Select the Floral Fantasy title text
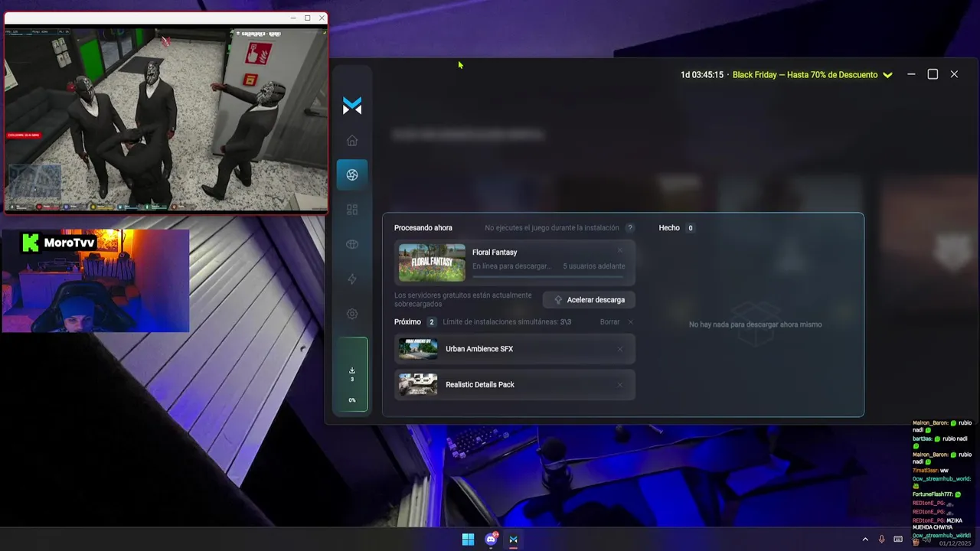Viewport: 980px width, 551px height. coord(495,253)
